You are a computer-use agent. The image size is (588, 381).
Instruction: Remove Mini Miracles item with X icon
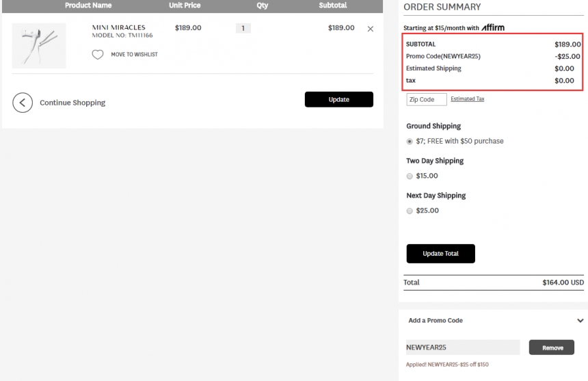coord(371,29)
